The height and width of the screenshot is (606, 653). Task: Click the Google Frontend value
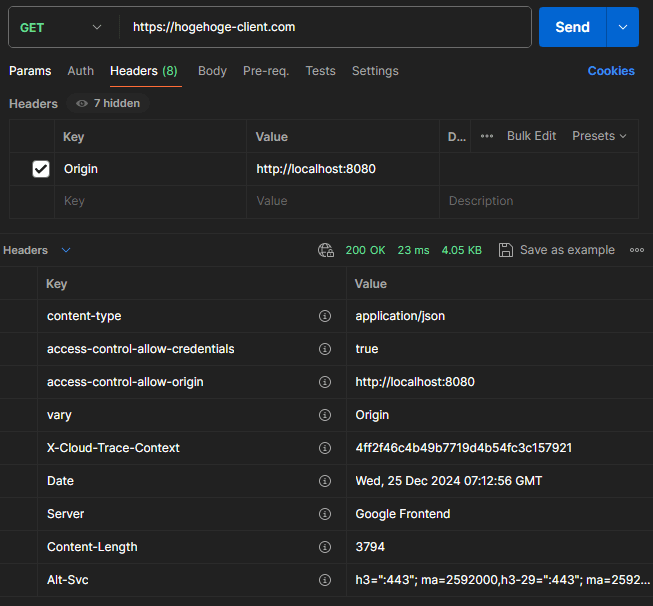coord(403,514)
